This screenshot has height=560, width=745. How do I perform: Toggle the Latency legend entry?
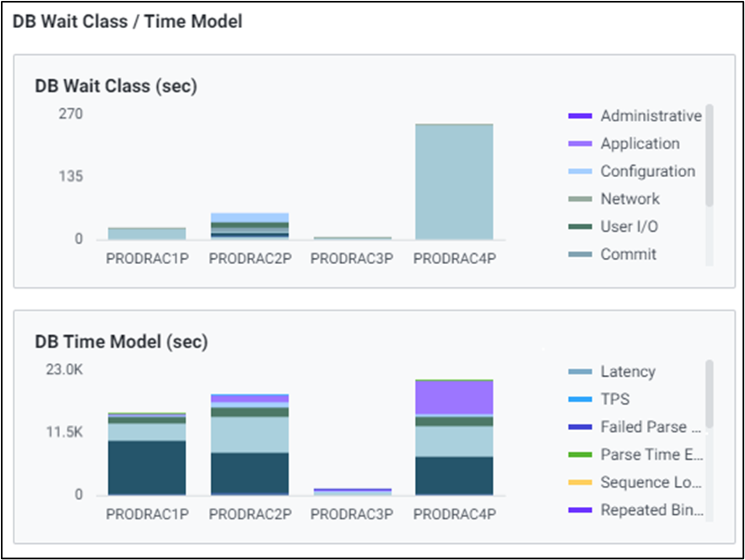(628, 372)
